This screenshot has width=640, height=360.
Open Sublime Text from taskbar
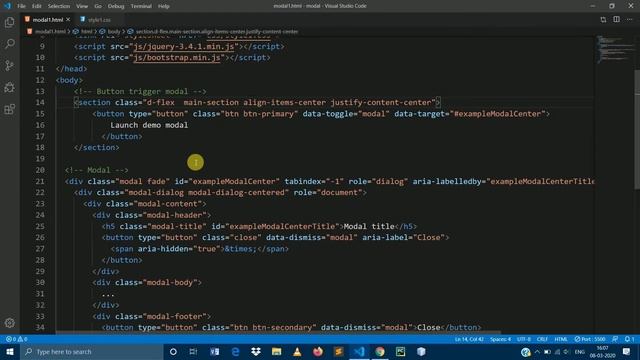338,351
